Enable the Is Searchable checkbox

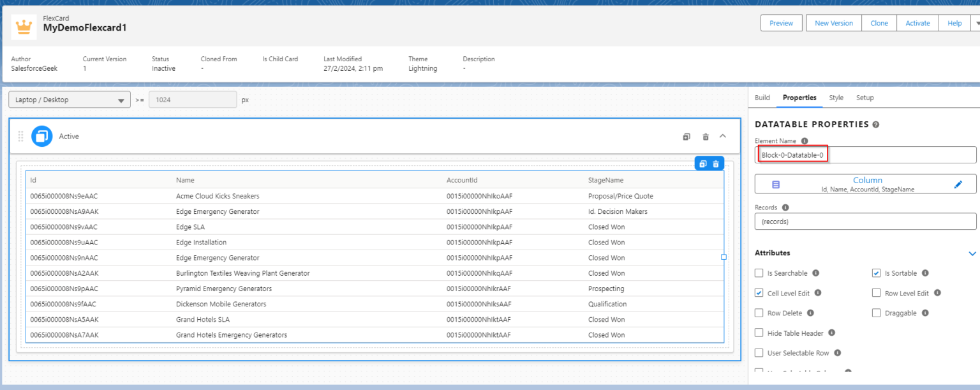[759, 273]
